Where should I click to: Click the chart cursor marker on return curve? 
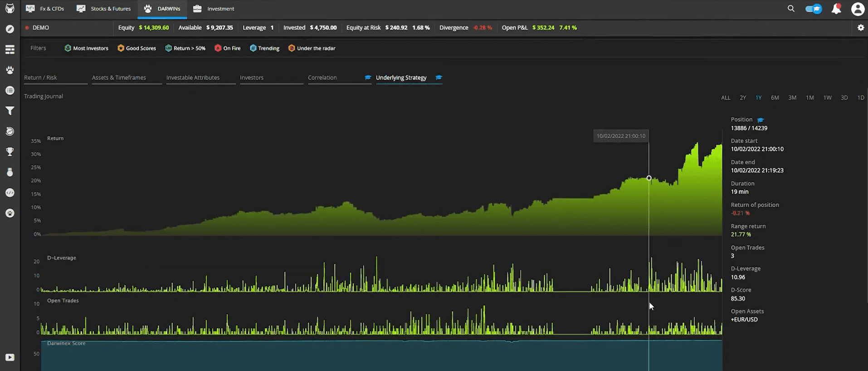click(649, 178)
